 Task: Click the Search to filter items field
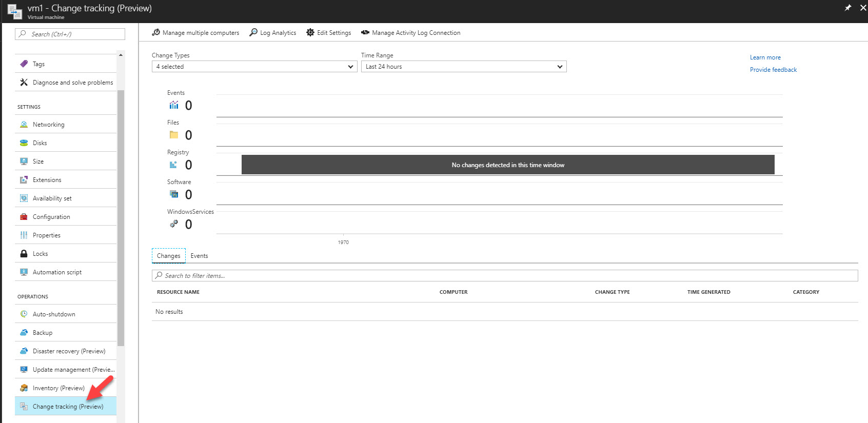point(505,275)
